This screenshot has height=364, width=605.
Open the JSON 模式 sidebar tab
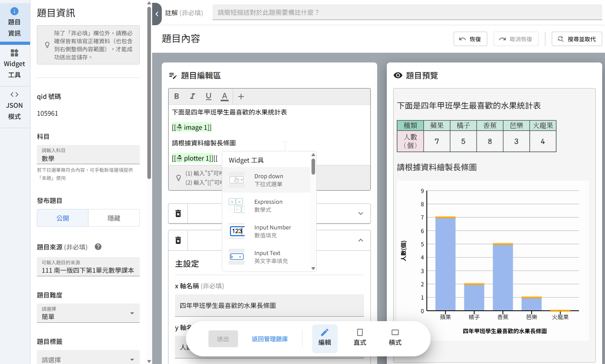coord(14,106)
